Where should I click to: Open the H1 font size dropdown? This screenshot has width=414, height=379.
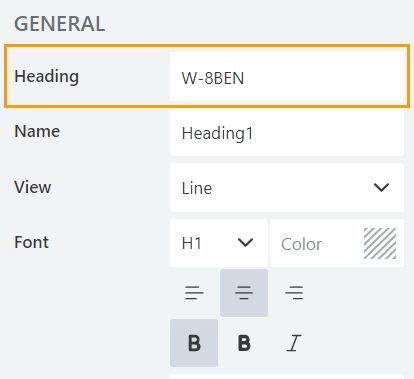pos(219,243)
